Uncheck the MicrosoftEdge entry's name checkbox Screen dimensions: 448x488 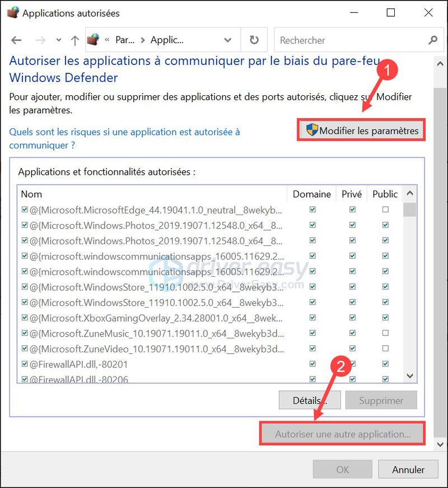coord(25,210)
